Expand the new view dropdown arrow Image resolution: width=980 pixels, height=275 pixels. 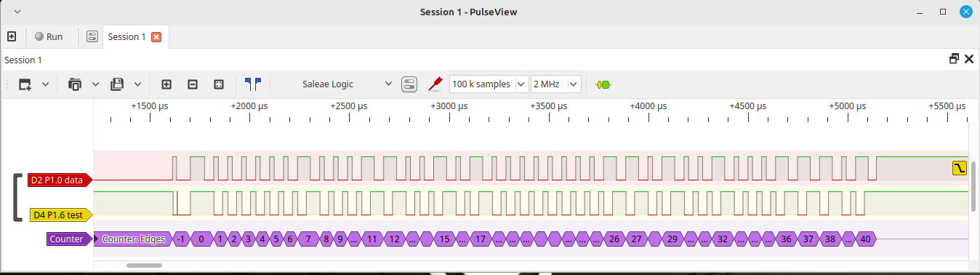pos(45,84)
